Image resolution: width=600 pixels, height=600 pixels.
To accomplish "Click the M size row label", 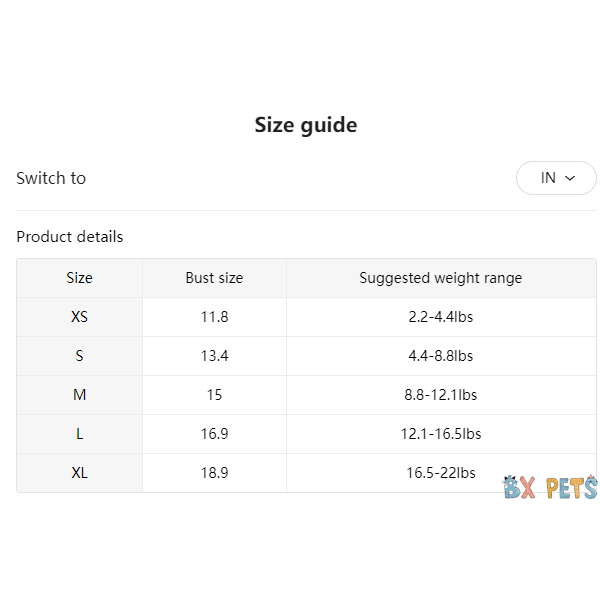I will point(79,395).
